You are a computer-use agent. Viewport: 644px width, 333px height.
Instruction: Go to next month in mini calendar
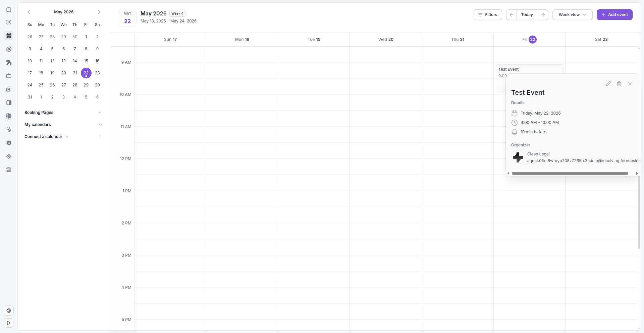pyautogui.click(x=99, y=12)
